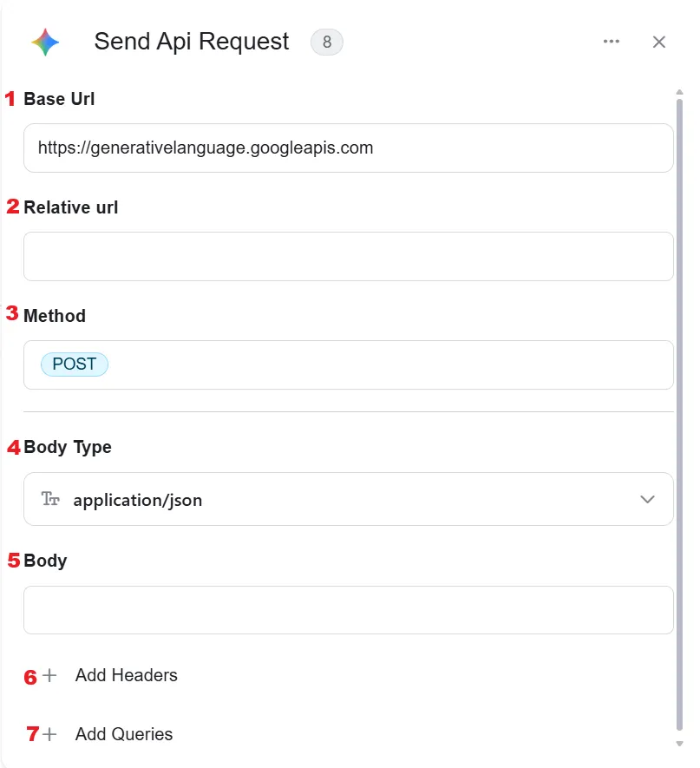The image size is (700, 768).
Task: Click the Body Type label
Action: click(x=68, y=447)
